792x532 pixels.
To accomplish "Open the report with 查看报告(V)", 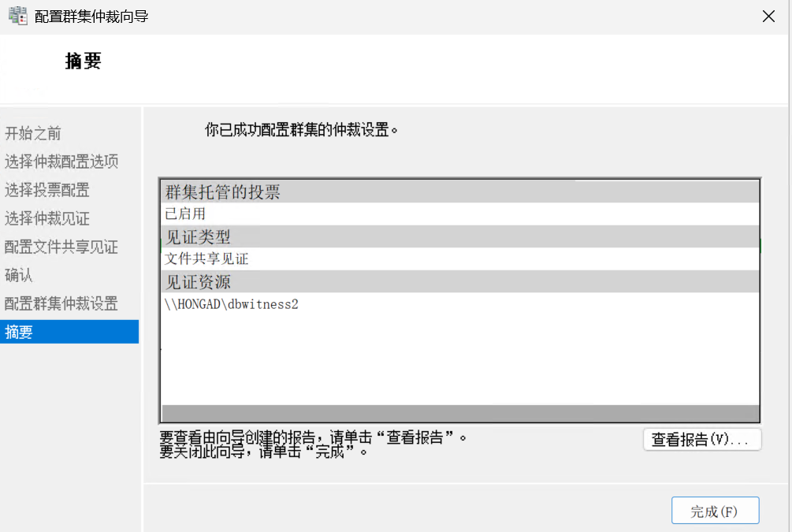I will pyautogui.click(x=702, y=440).
